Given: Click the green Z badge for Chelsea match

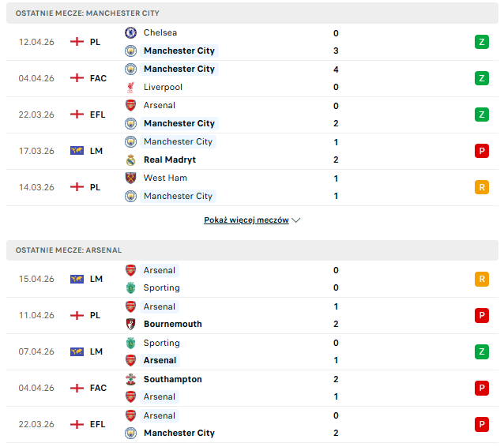Looking at the screenshot, I should tap(482, 42).
